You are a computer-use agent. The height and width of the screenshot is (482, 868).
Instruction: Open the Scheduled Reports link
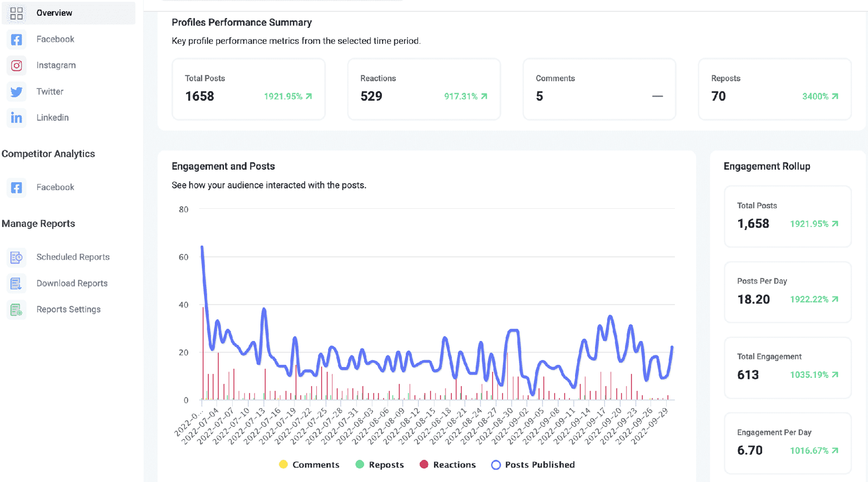73,257
